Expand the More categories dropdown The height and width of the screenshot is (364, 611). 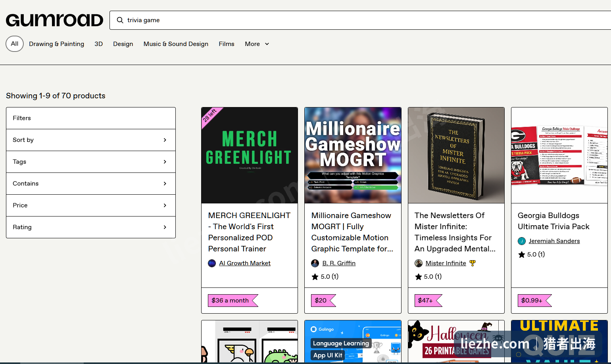pos(257,44)
